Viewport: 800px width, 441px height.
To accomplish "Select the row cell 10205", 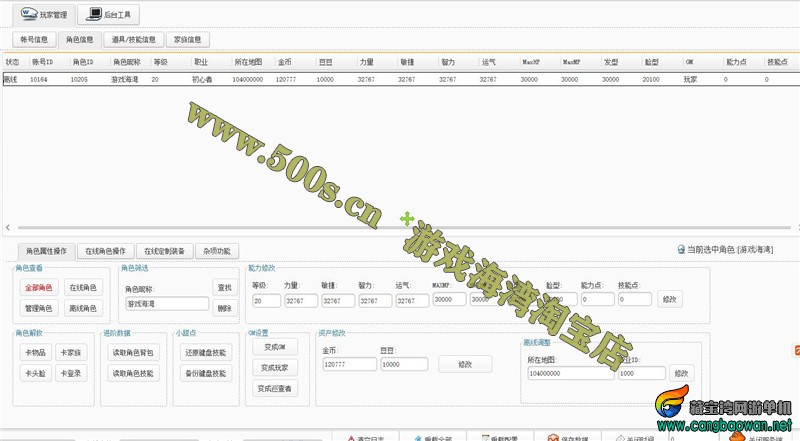I will point(79,80).
